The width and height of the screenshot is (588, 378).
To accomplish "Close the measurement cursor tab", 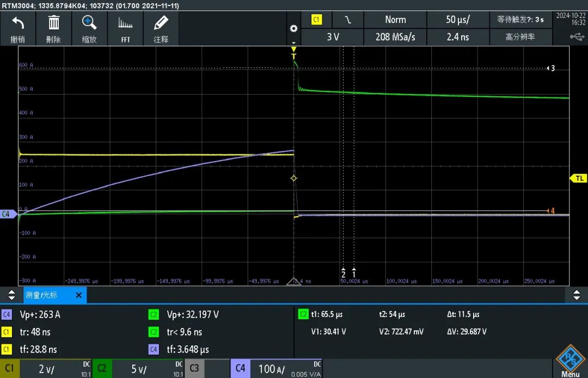I will tap(79, 295).
